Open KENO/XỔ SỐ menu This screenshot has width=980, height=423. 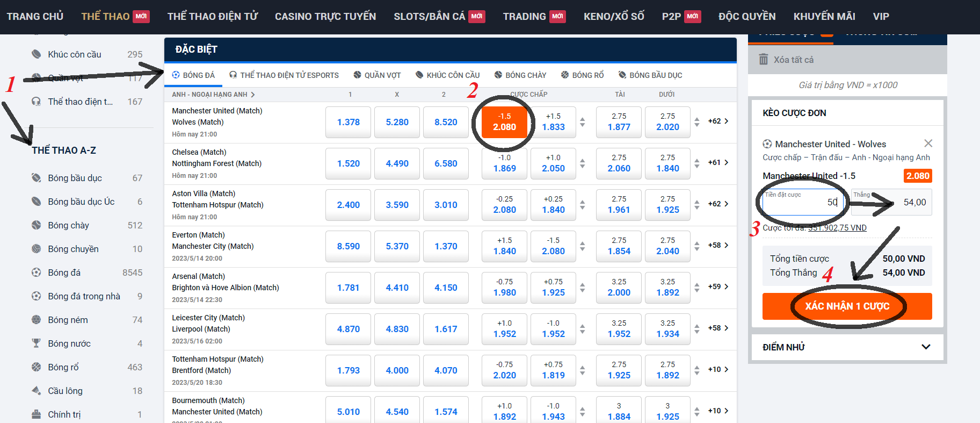tap(614, 17)
